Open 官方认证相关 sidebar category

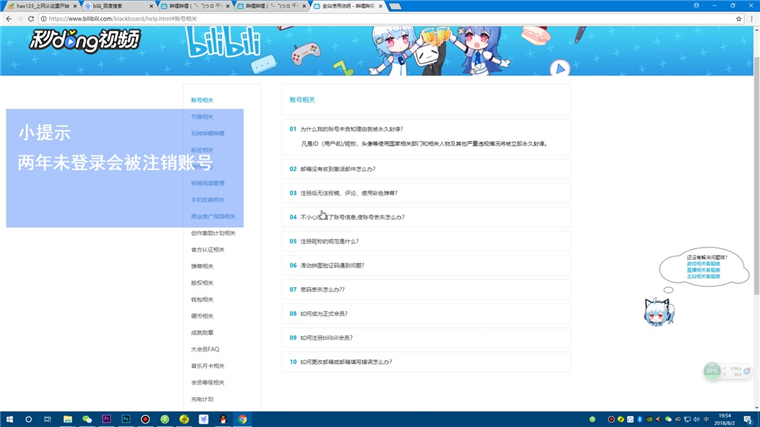tap(207, 250)
